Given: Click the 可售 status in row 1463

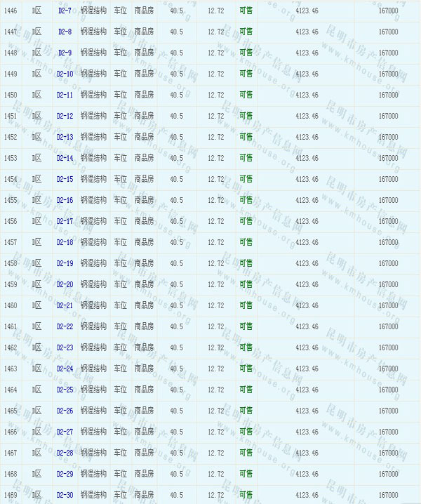Looking at the screenshot, I should point(246,369).
